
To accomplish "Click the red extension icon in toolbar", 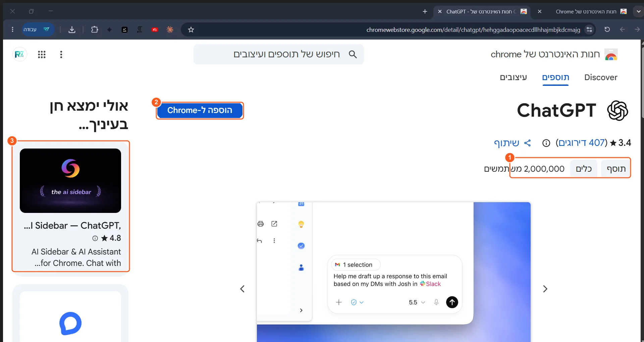I will pyautogui.click(x=155, y=30).
